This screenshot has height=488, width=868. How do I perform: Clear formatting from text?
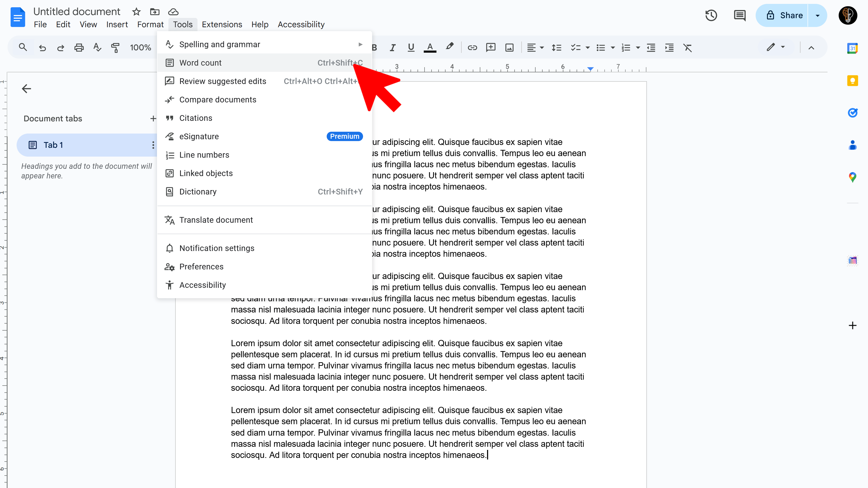pyautogui.click(x=687, y=47)
